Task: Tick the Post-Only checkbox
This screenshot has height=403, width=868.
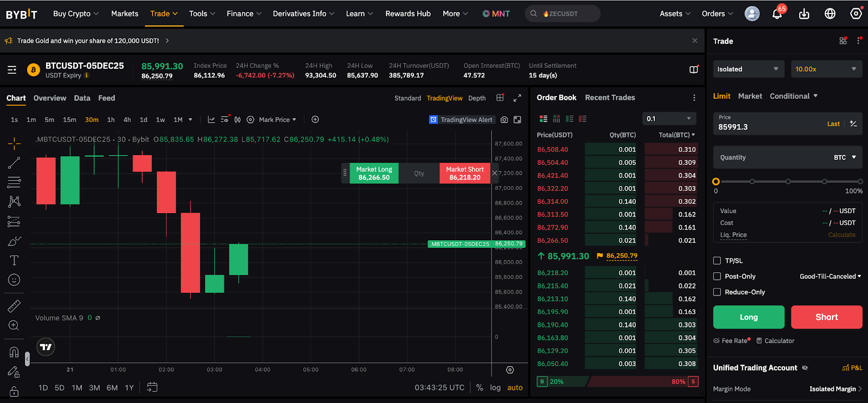Action: coord(717,277)
